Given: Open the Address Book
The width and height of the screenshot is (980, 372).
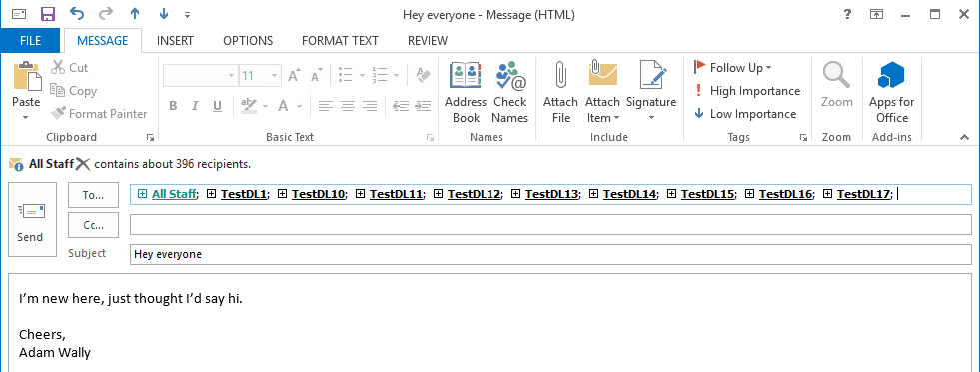Looking at the screenshot, I should point(466,93).
